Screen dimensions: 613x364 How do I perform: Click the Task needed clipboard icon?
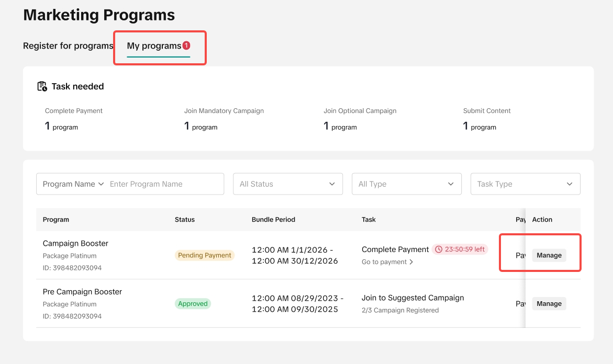(42, 86)
